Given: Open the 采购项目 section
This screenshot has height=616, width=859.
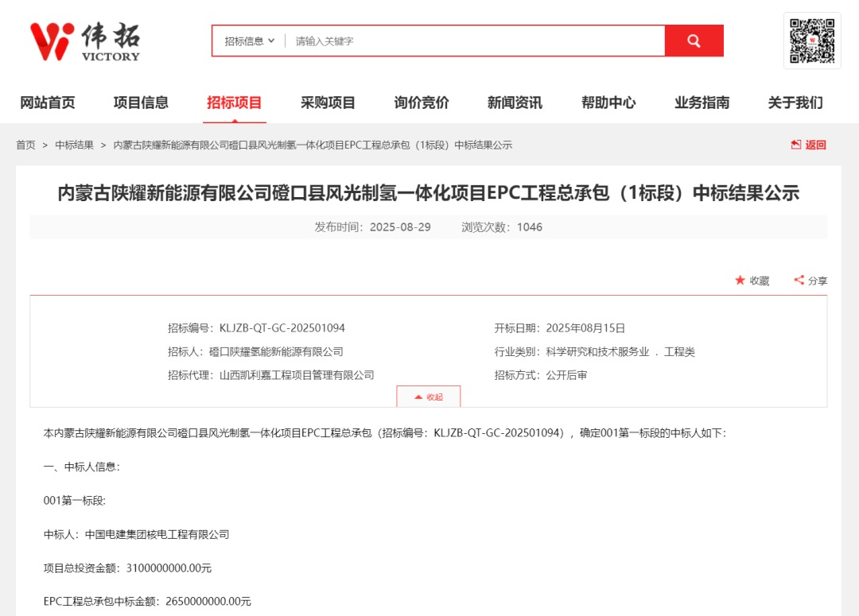Looking at the screenshot, I should pyautogui.click(x=327, y=102).
